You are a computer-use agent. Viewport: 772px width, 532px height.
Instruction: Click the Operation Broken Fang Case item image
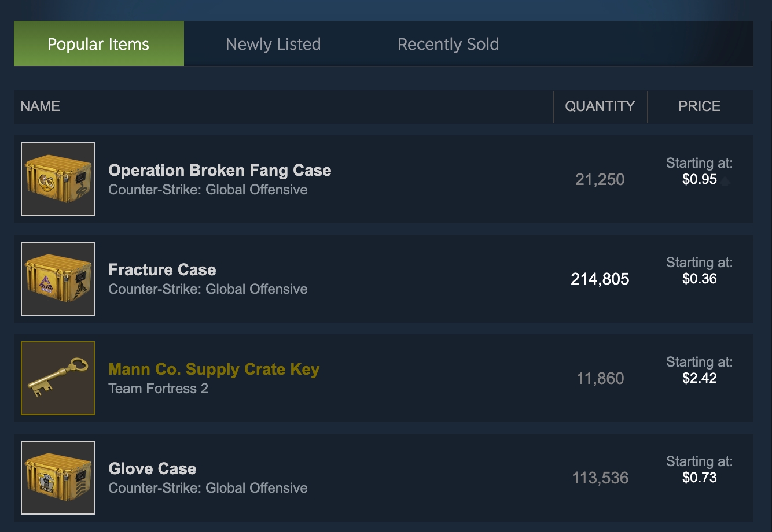point(58,179)
